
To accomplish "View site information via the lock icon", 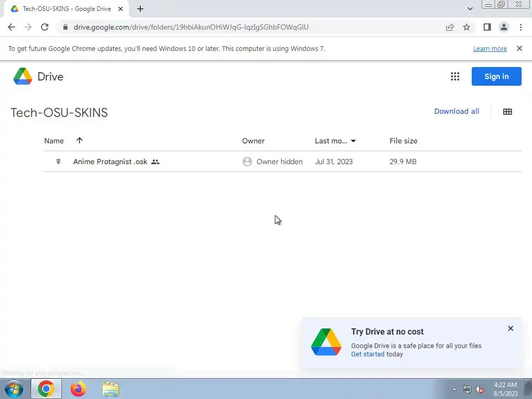I will tap(65, 27).
